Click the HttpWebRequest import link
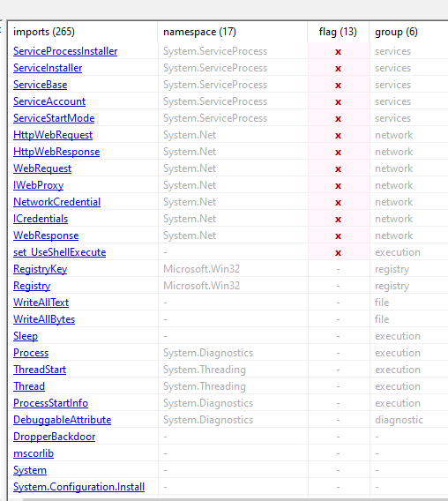 point(53,135)
